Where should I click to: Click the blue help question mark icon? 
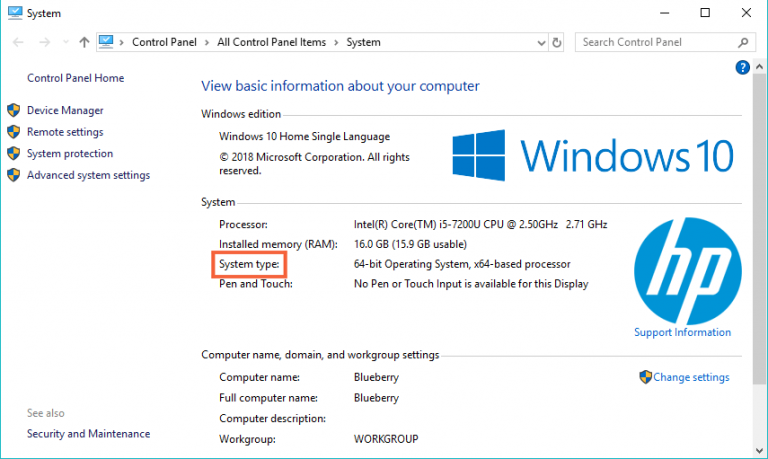(x=742, y=68)
